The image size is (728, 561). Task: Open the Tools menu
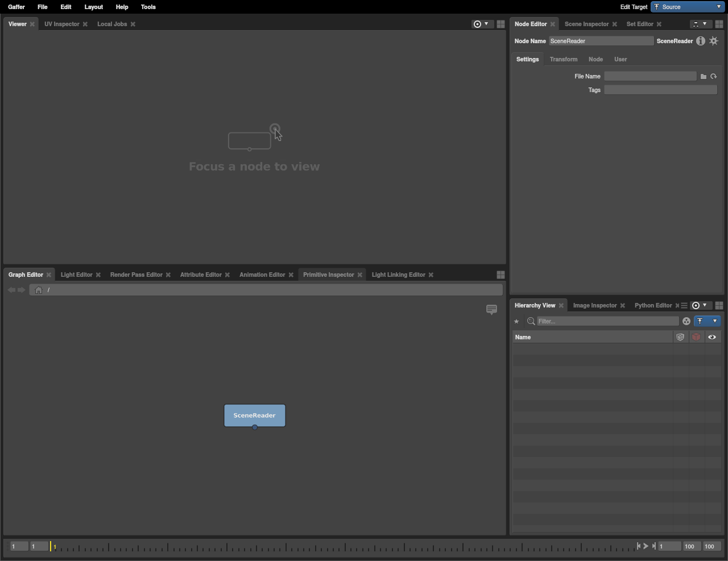148,7
